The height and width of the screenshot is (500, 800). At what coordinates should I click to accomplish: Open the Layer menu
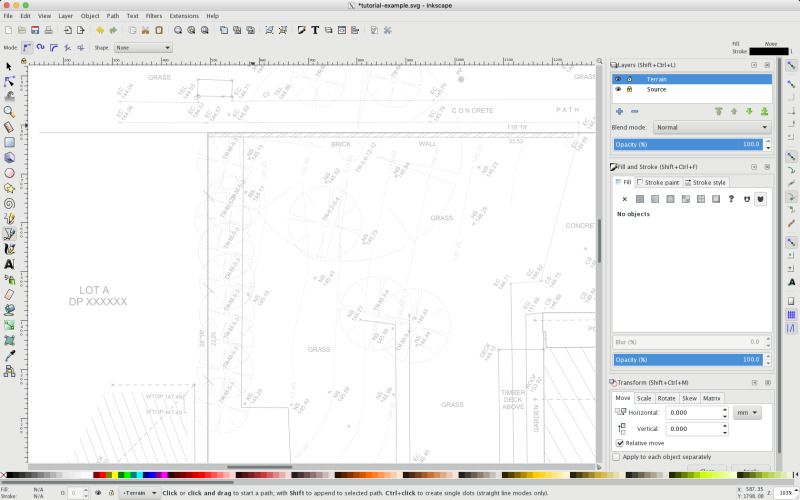[x=65, y=16]
